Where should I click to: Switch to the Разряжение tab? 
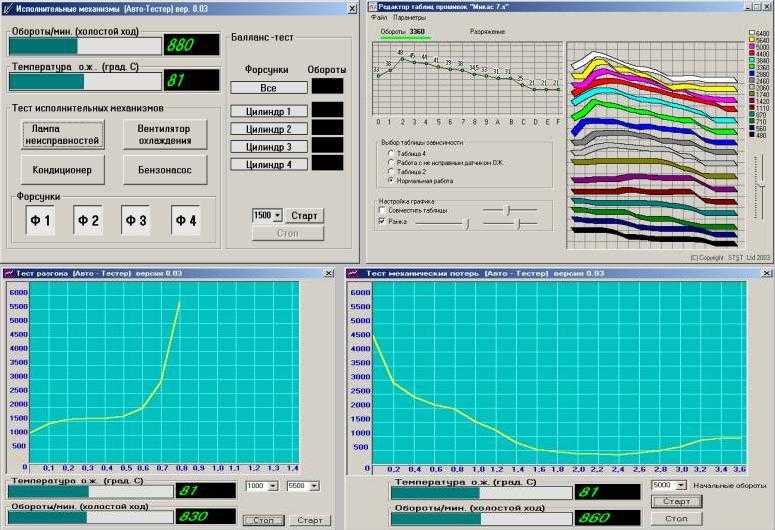coord(487,32)
